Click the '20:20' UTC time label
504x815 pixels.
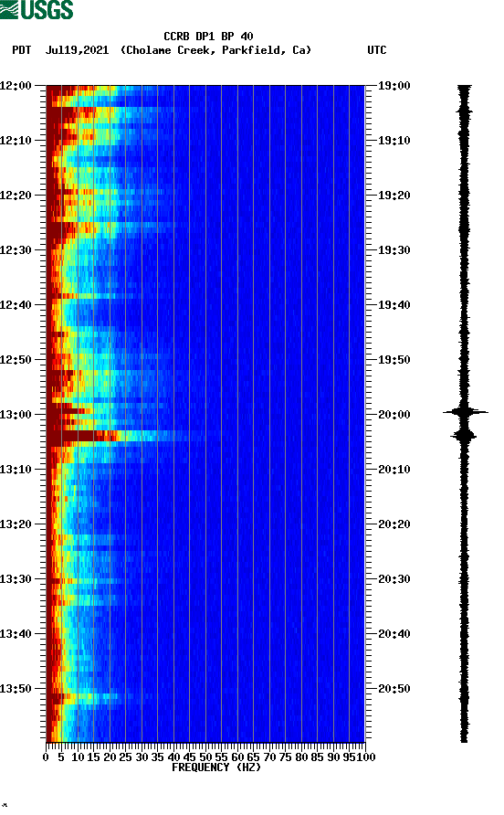394,524
